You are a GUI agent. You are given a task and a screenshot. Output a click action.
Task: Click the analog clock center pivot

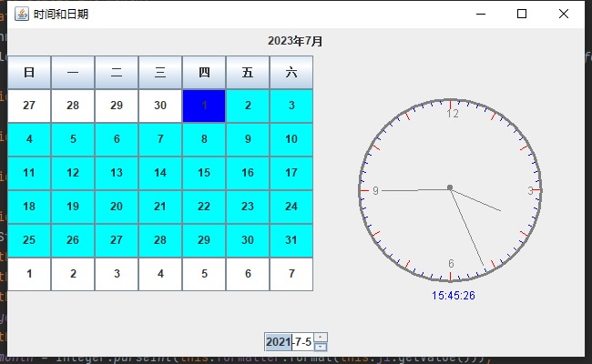click(x=450, y=187)
